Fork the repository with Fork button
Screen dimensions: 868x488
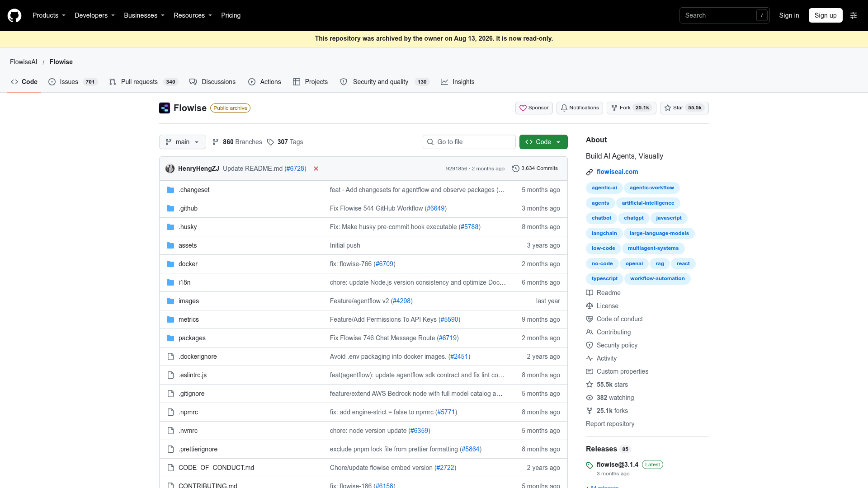coord(631,108)
